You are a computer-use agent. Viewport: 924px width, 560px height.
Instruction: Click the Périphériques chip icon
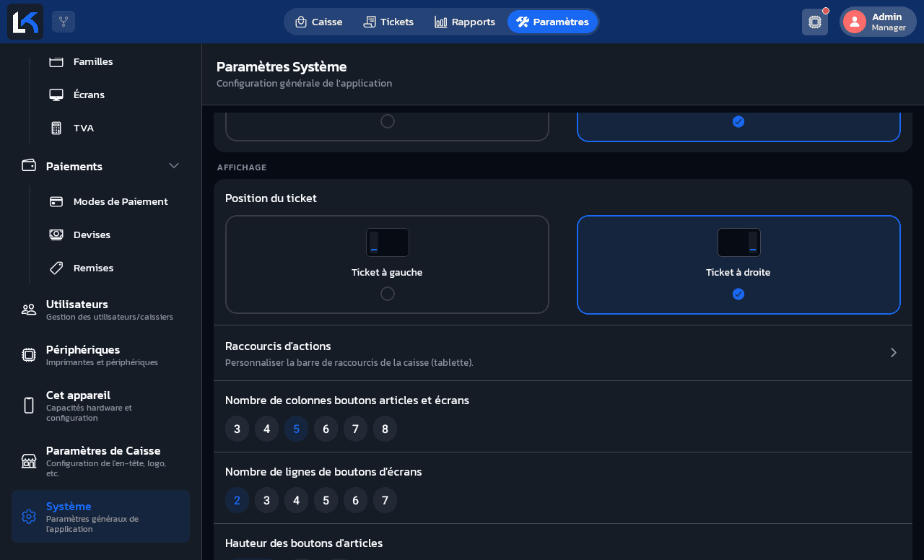(29, 355)
